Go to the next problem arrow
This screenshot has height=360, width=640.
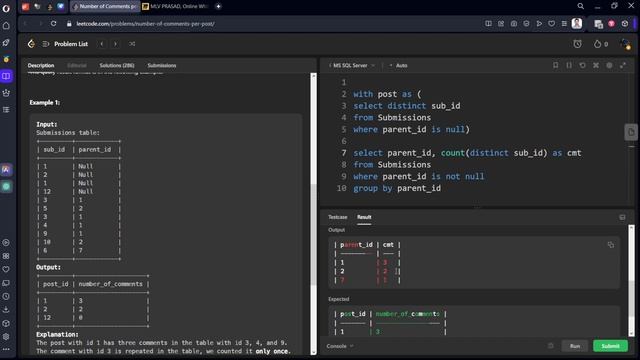(116, 44)
